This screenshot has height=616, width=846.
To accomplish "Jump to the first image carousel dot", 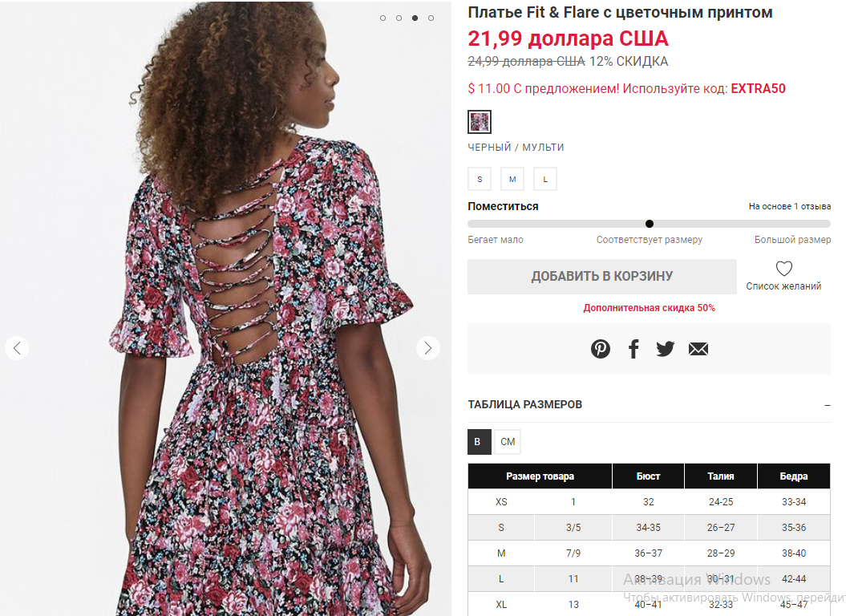I will point(383,18).
